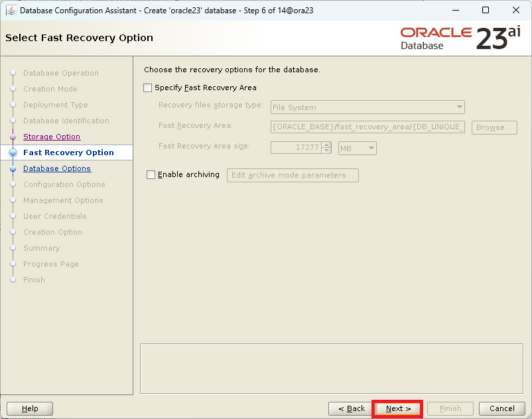The height and width of the screenshot is (419, 532).
Task: Click Configuration Options step label
Action: pyautogui.click(x=64, y=184)
